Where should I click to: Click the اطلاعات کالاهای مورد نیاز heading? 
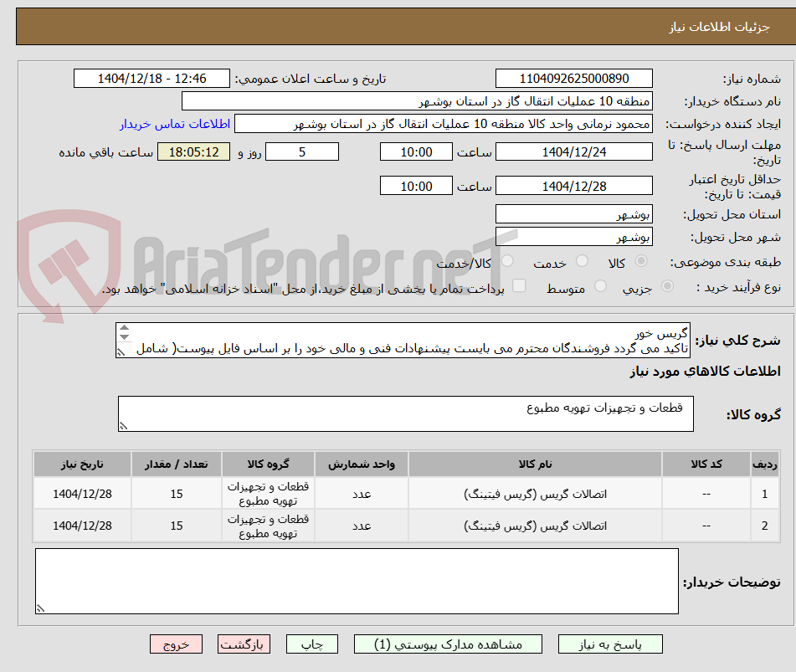tap(705, 372)
